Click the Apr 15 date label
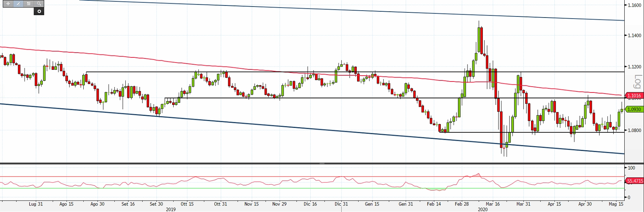 pyautogui.click(x=554, y=204)
